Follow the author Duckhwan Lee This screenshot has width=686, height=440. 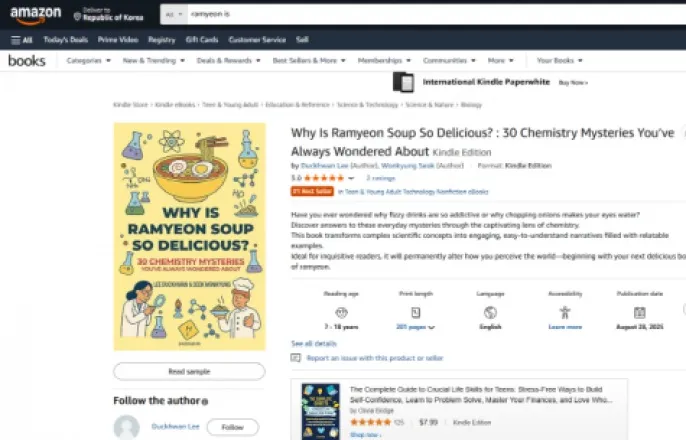[x=232, y=427]
